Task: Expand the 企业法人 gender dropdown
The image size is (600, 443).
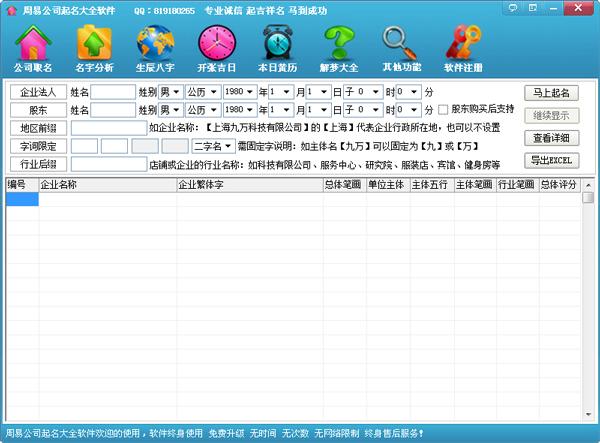Action: [177, 92]
